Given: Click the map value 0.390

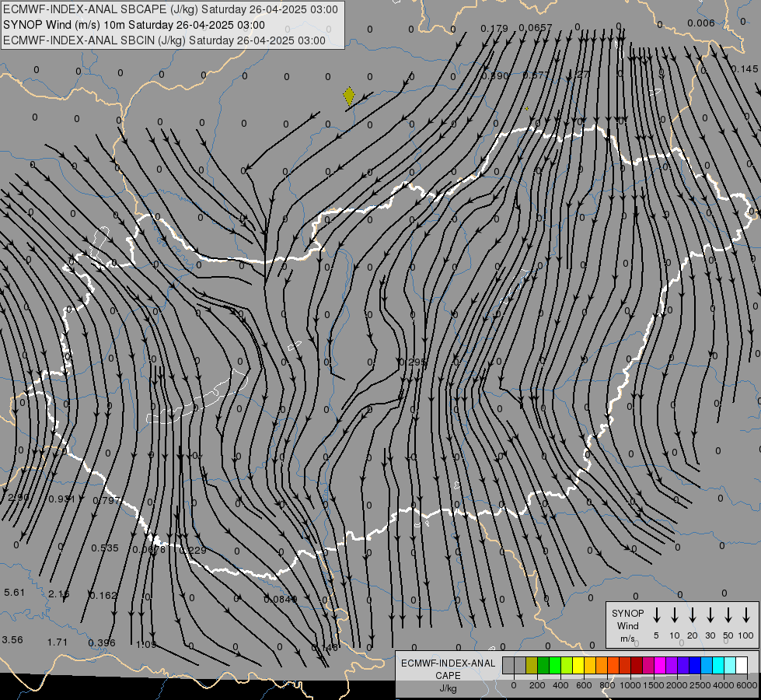Looking at the screenshot, I should pyautogui.click(x=495, y=75).
